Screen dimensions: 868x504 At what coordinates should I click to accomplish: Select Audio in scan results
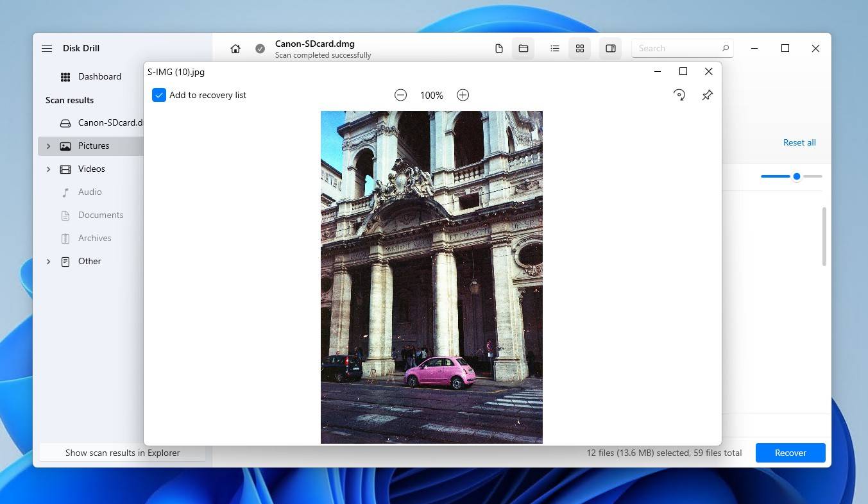tap(90, 192)
